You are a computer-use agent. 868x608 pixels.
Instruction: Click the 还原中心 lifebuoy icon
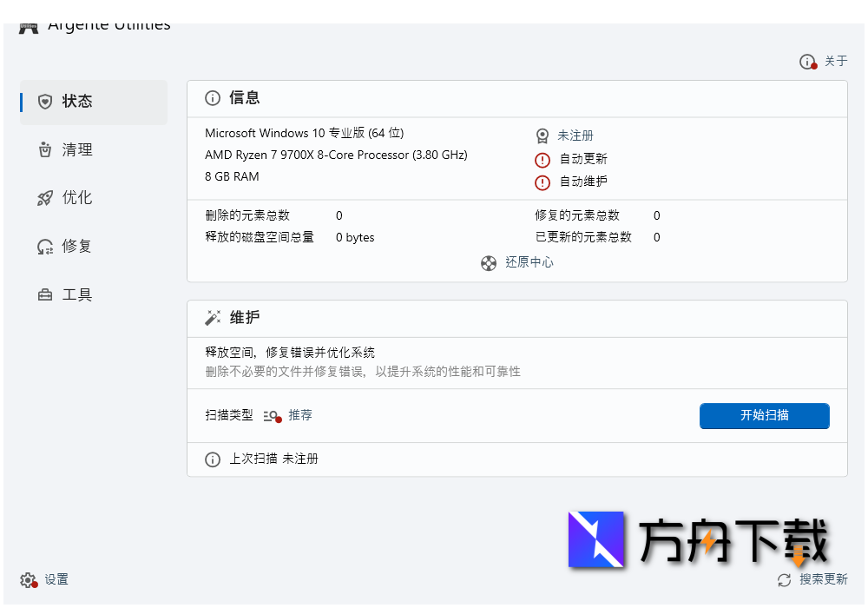tap(489, 262)
